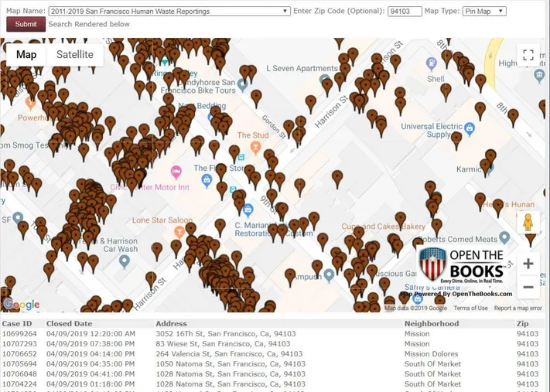The width and height of the screenshot is (550, 392).
Task: Click the Open The Books logo
Action: 462,265
